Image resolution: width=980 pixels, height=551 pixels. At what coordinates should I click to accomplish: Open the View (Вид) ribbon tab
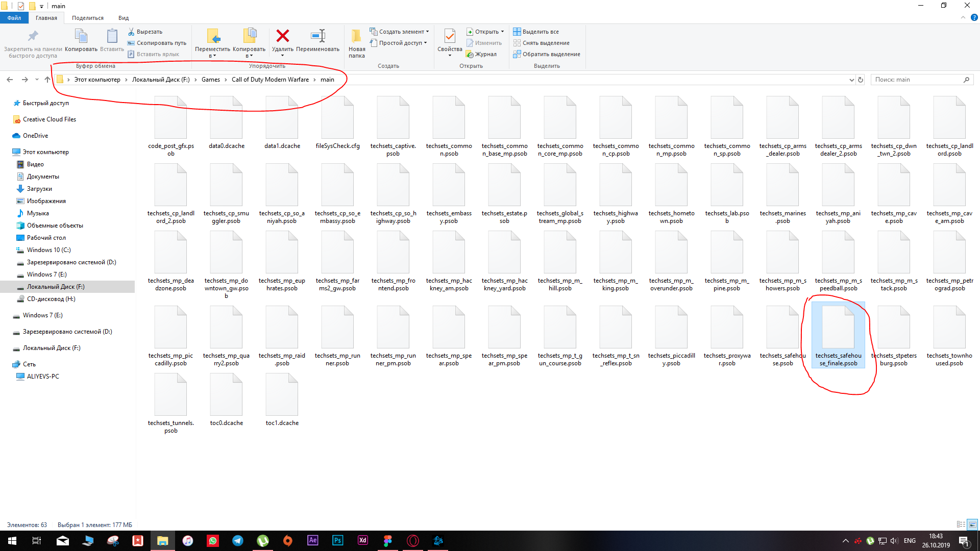coord(124,18)
